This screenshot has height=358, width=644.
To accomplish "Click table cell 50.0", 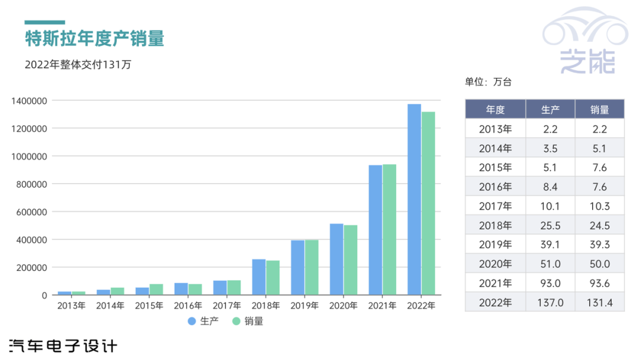I will pyautogui.click(x=600, y=264).
